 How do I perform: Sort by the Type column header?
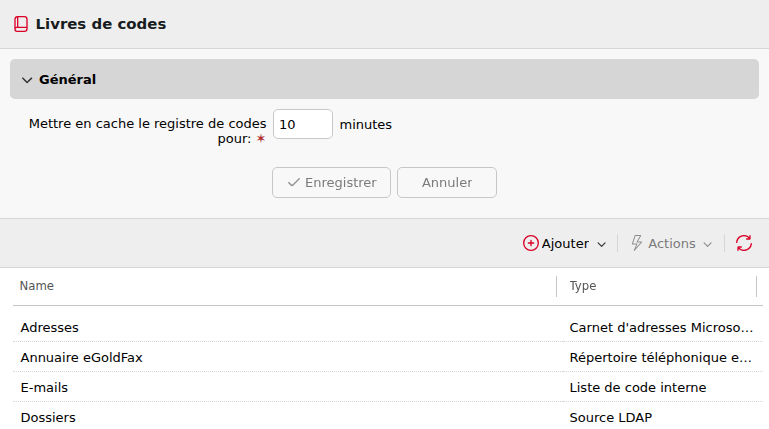click(x=583, y=286)
